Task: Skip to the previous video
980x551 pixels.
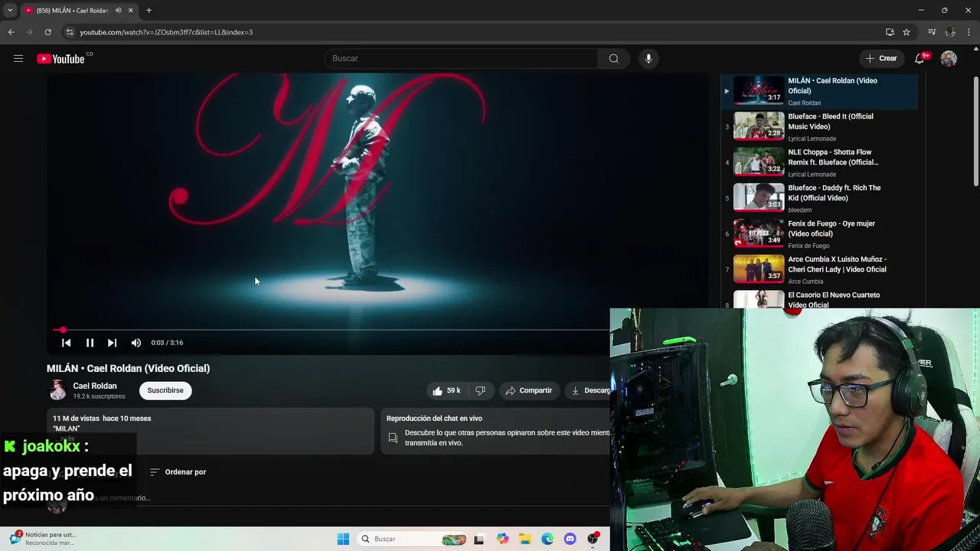Action: point(66,343)
